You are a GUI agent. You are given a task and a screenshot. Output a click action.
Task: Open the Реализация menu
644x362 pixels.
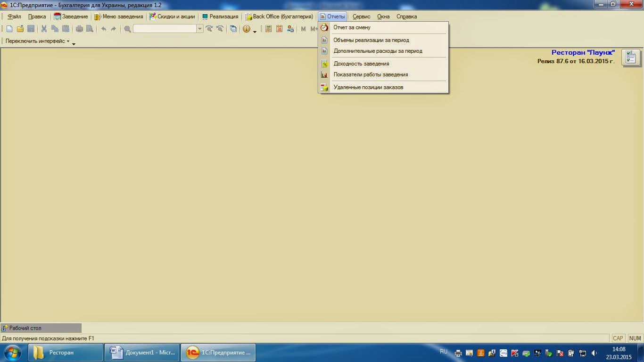tap(220, 16)
